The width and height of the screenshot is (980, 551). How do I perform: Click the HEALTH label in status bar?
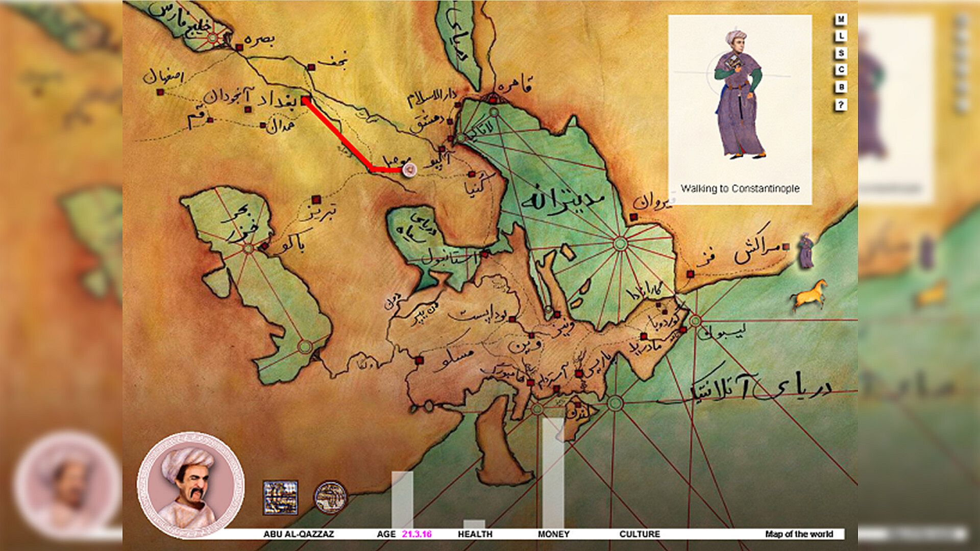point(475,534)
